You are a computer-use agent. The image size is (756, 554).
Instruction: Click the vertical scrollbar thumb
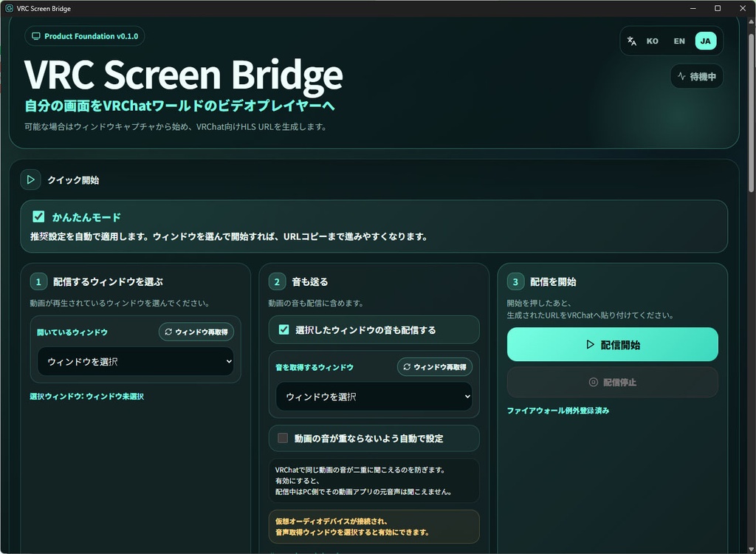point(751,112)
